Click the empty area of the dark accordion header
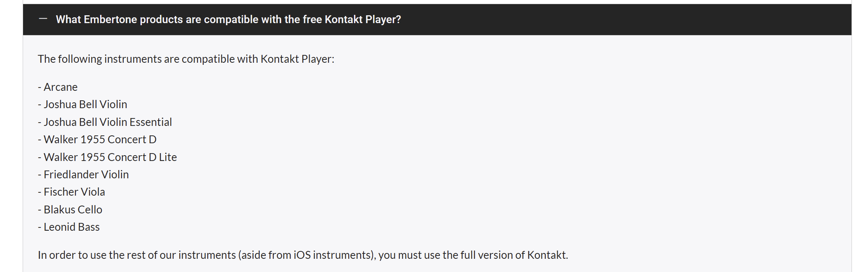Screen dimensions: 868x272 pos(618,19)
